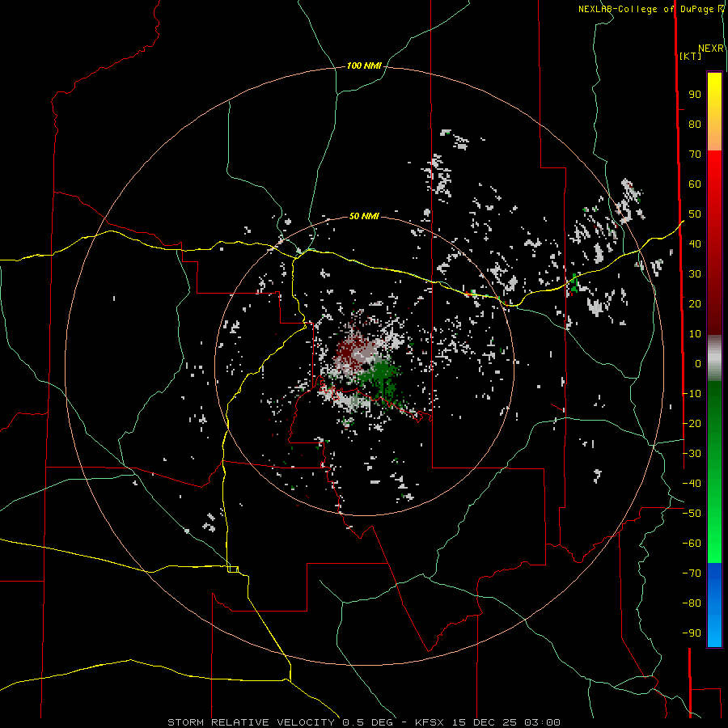
Task: Select the -70 value on velocity scale
Action: pos(692,574)
